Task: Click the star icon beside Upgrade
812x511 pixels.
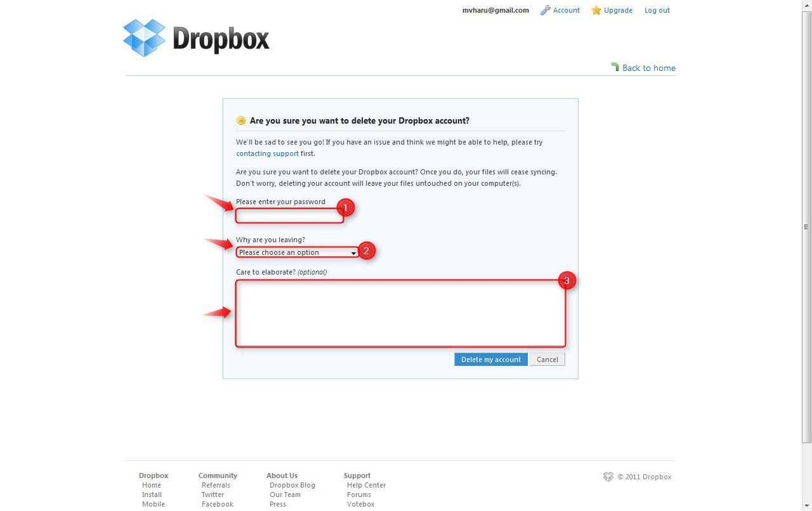Action: (x=596, y=10)
